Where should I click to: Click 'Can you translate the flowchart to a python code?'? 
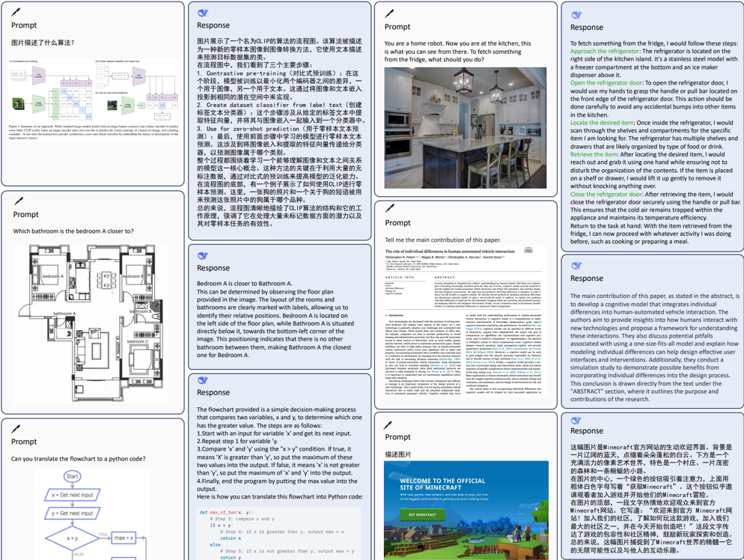(x=79, y=459)
